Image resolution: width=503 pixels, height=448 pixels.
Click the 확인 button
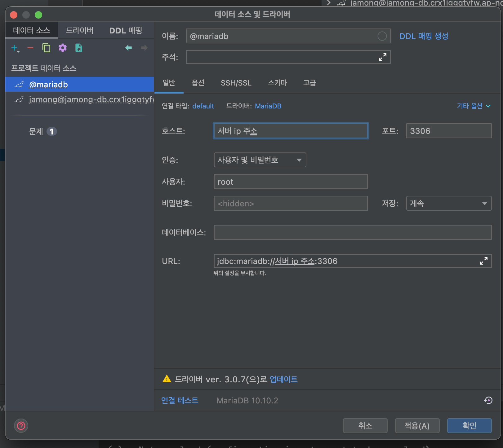pos(469,425)
